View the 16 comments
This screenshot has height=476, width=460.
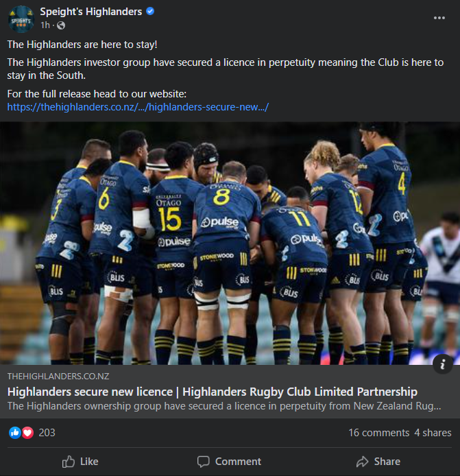coord(378,433)
